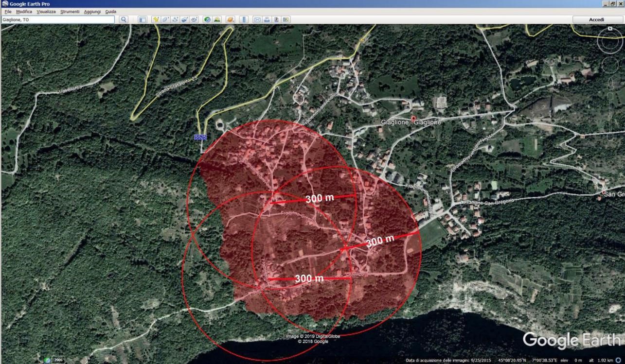625x364 pixels.
Task: Add a placemark with the pushpin icon
Action: point(156,19)
